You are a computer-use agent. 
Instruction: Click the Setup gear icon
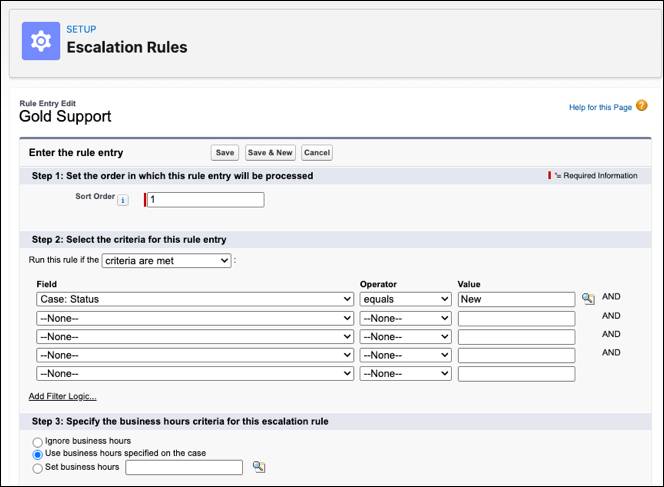(41, 41)
